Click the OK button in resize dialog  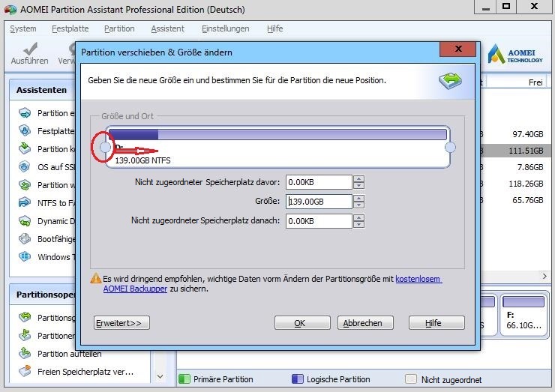[x=303, y=322]
